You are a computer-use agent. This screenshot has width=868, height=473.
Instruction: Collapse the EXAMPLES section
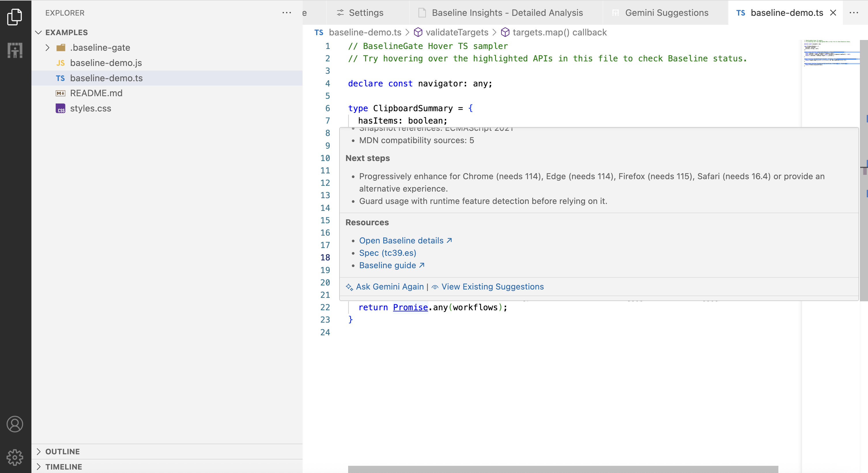point(38,32)
